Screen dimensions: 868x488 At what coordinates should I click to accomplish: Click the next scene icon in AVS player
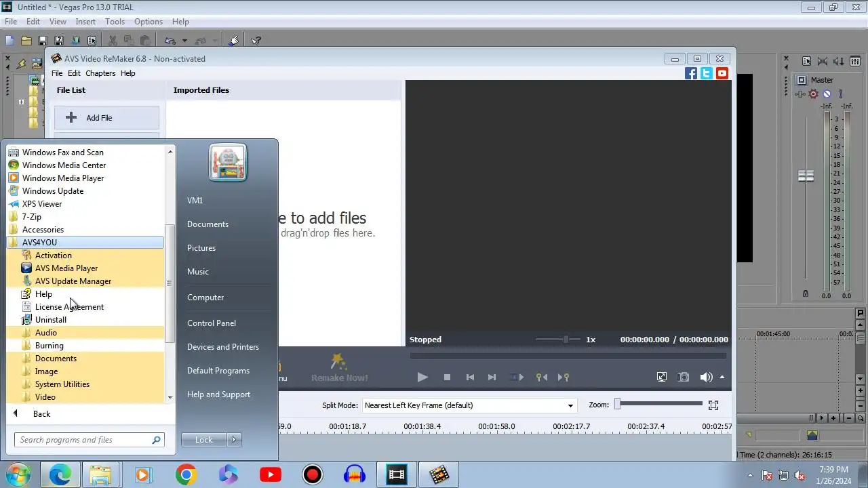point(517,378)
